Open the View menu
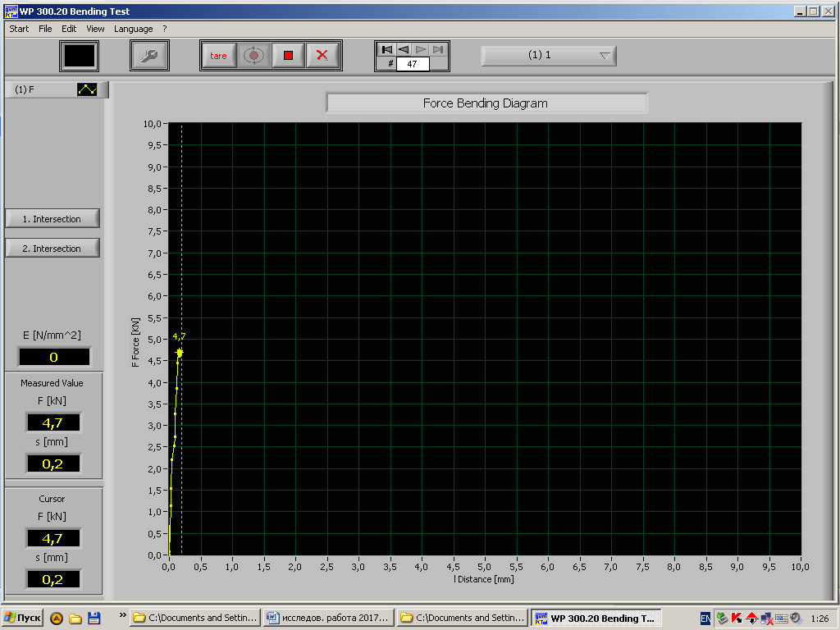The width and height of the screenshot is (840, 630). [x=95, y=29]
